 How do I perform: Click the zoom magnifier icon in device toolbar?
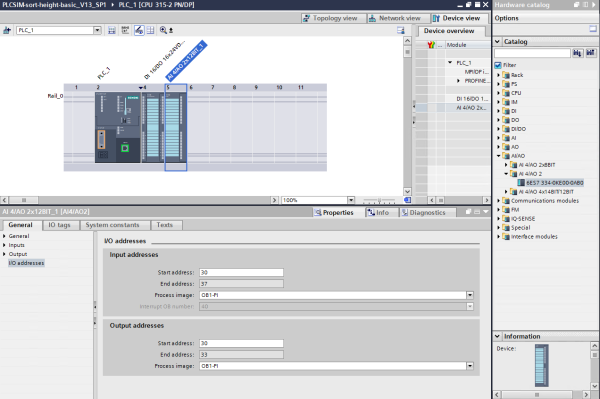coord(163,30)
